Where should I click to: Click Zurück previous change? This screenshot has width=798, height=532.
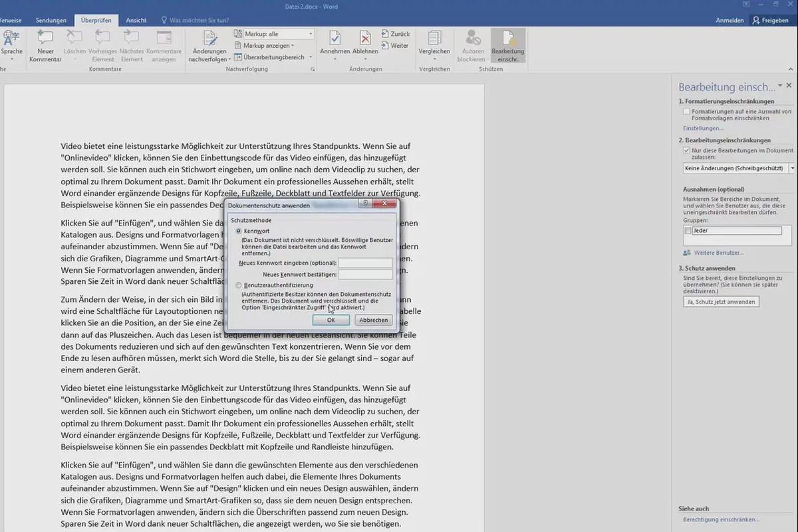[396, 34]
